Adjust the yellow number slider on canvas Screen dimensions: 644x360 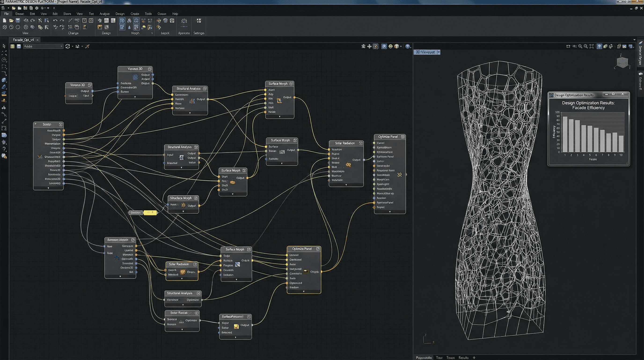pyautogui.click(x=150, y=213)
